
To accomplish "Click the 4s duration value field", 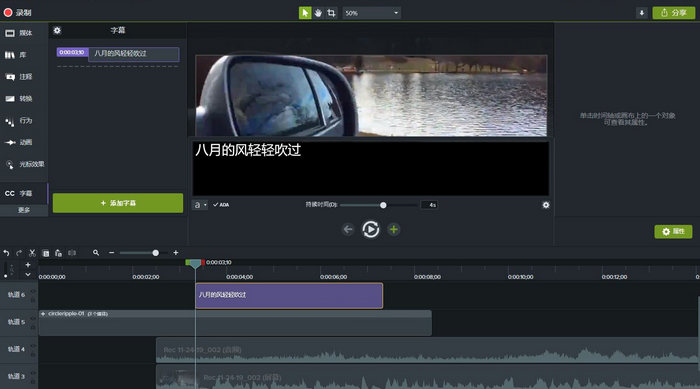I will pos(429,205).
